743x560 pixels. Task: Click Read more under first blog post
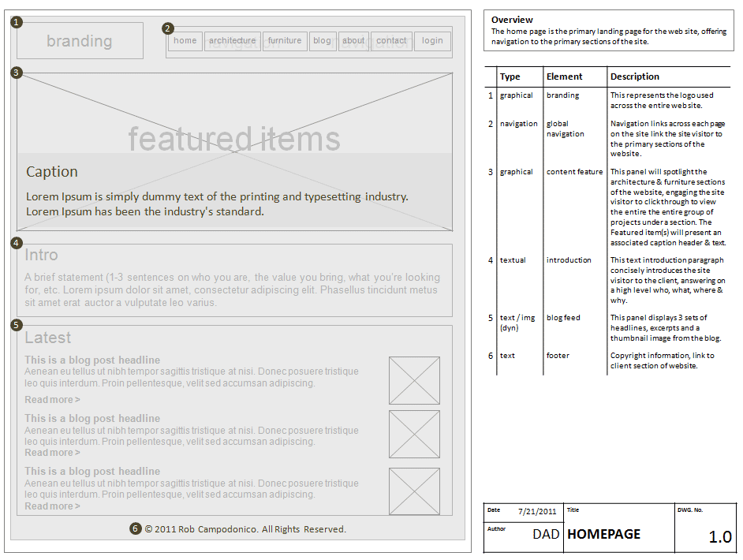click(x=52, y=400)
